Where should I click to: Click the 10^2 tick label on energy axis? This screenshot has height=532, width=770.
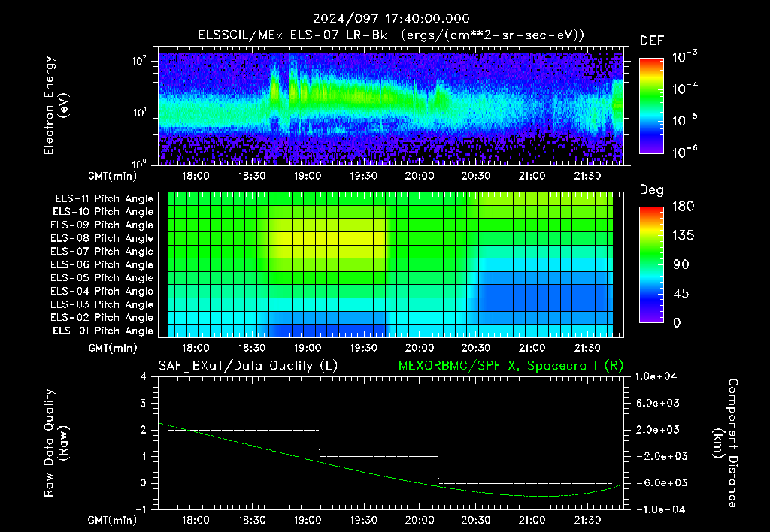click(x=139, y=61)
